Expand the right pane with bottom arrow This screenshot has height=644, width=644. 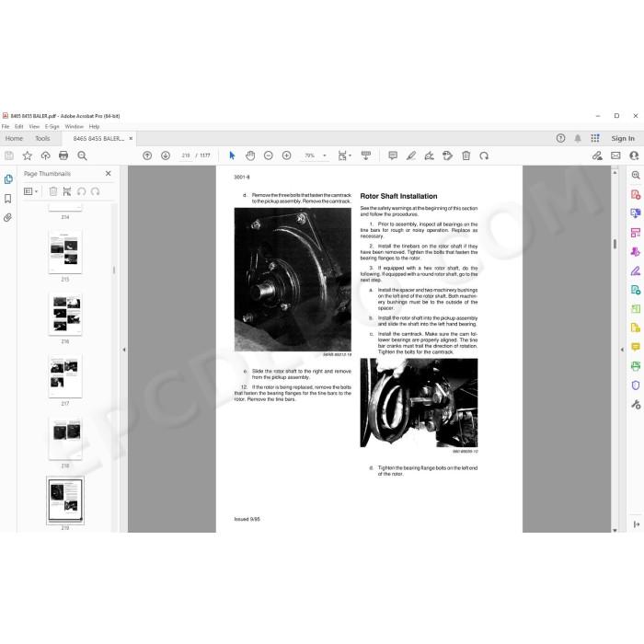coord(637,524)
